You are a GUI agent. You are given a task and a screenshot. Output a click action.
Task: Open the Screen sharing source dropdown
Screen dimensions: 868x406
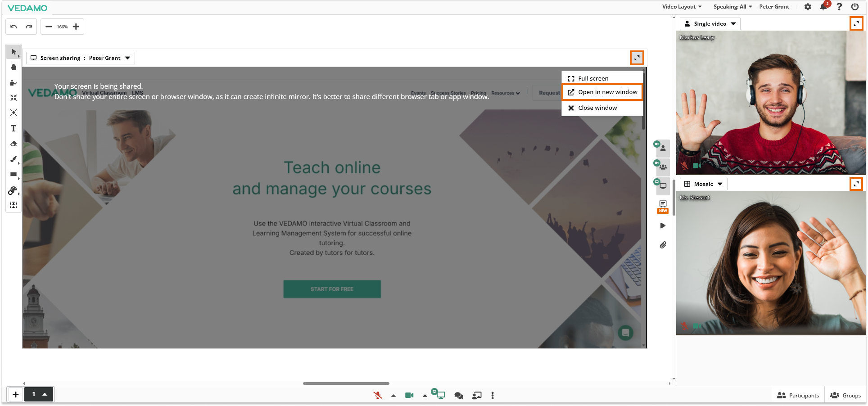click(x=81, y=58)
